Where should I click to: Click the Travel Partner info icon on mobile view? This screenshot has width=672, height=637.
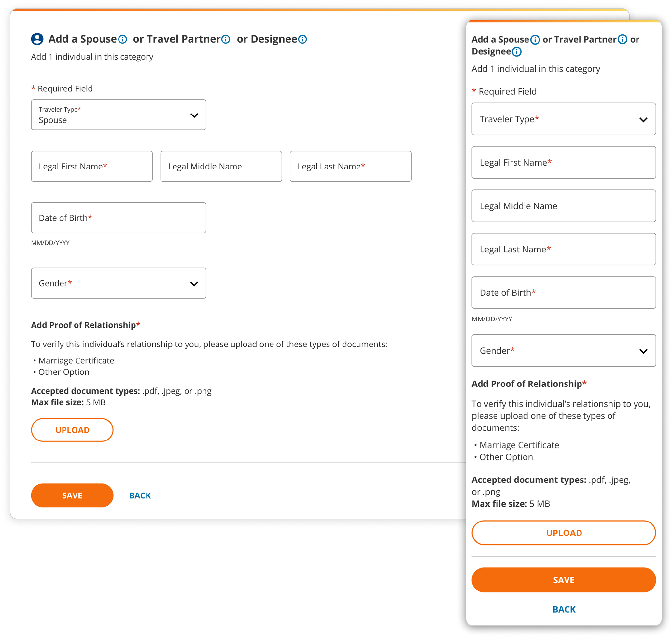tap(622, 39)
